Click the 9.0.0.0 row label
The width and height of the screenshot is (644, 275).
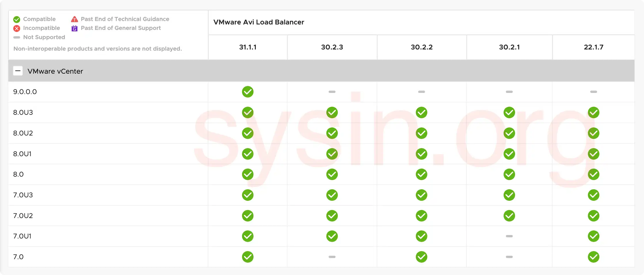(25, 92)
